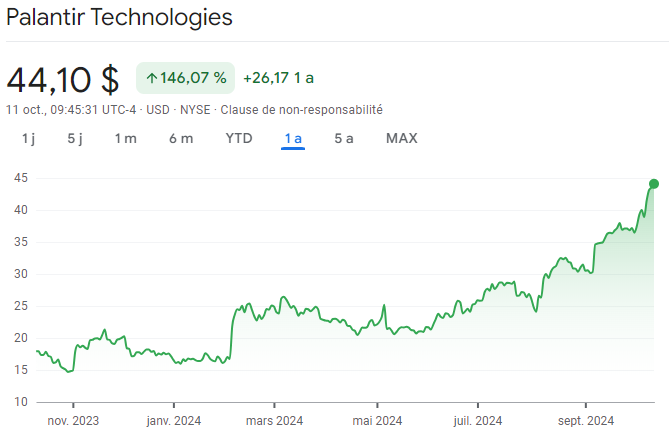This screenshot has height=443, width=669.
Task: Switch chart to 1 m range
Action: [x=125, y=139]
